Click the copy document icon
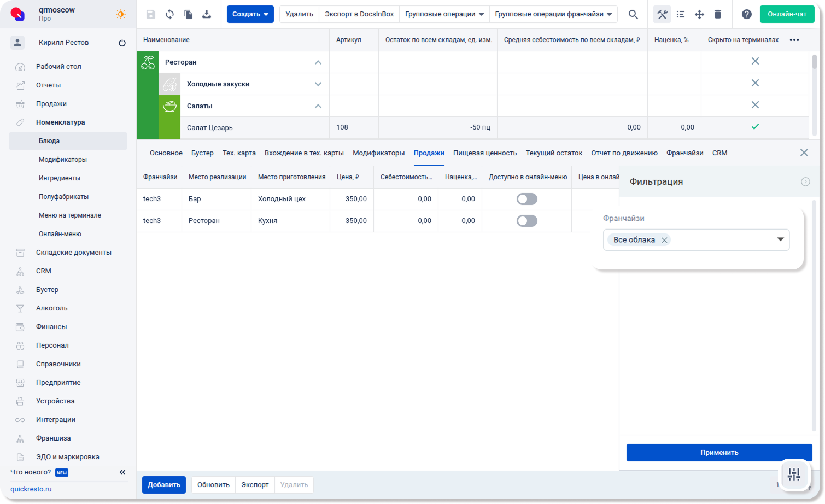This screenshot has width=825, height=504. coord(188,14)
